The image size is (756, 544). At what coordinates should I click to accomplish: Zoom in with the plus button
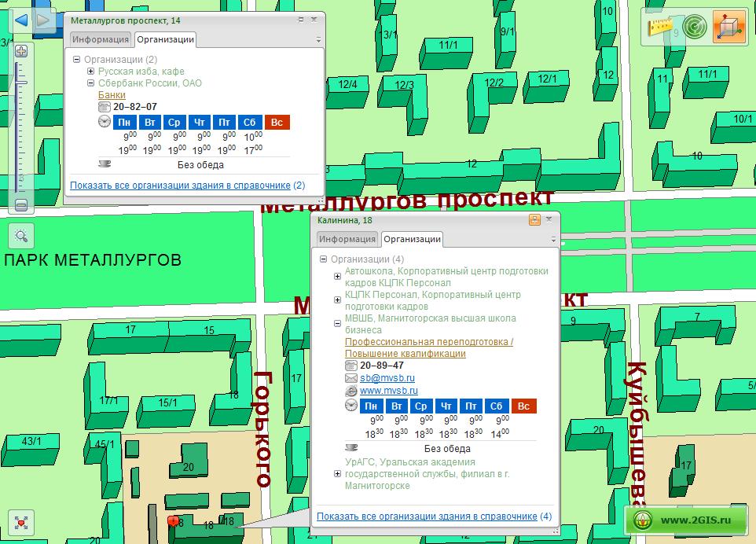(x=21, y=51)
